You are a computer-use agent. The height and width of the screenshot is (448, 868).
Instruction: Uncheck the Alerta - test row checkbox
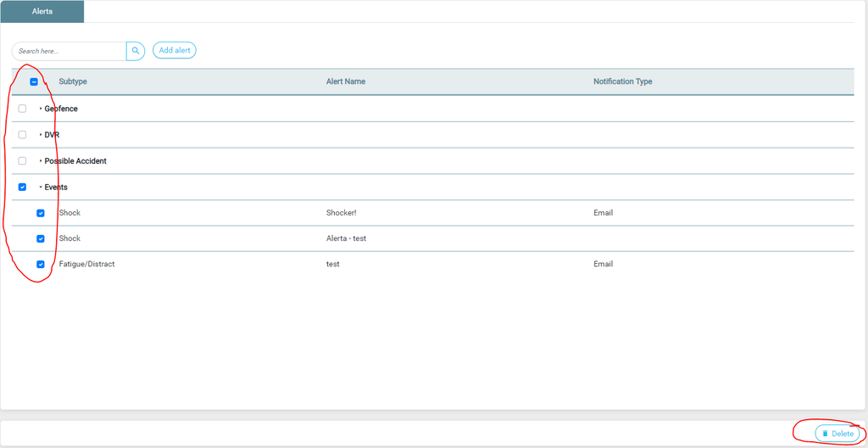click(x=41, y=238)
